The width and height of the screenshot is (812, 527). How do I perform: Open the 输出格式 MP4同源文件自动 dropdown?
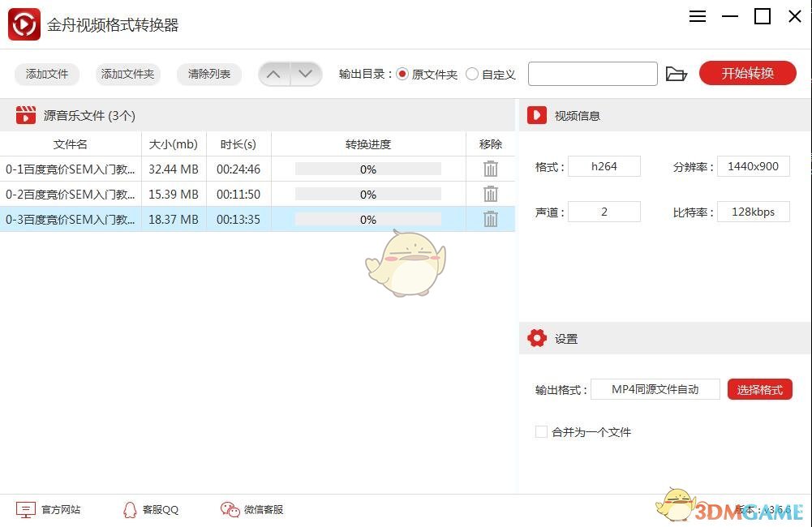pos(655,388)
